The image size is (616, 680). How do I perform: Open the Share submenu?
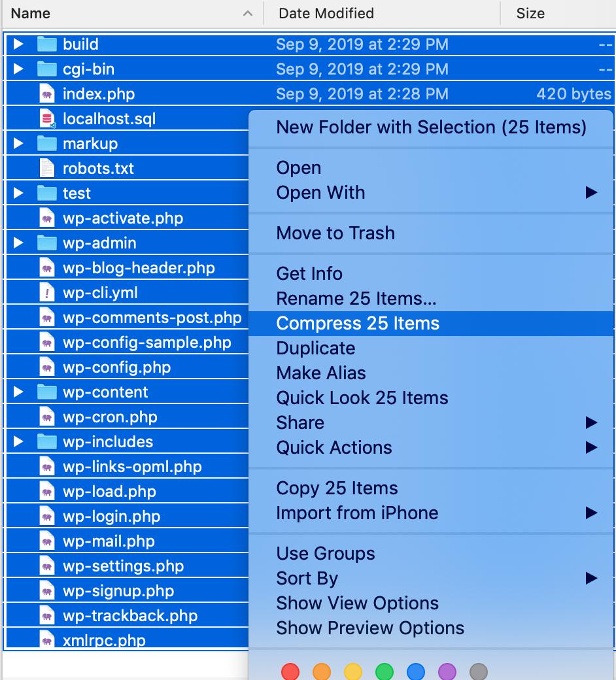pyautogui.click(x=431, y=423)
